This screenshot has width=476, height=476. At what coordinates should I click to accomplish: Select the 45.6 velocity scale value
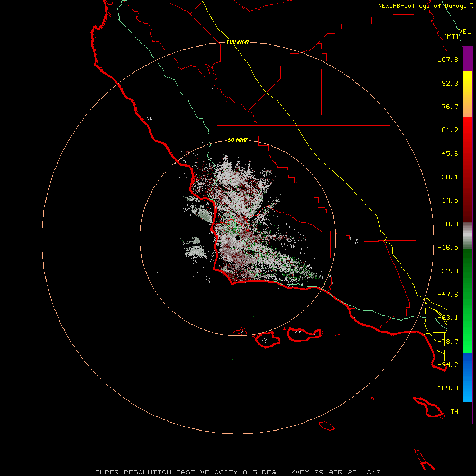click(x=450, y=153)
